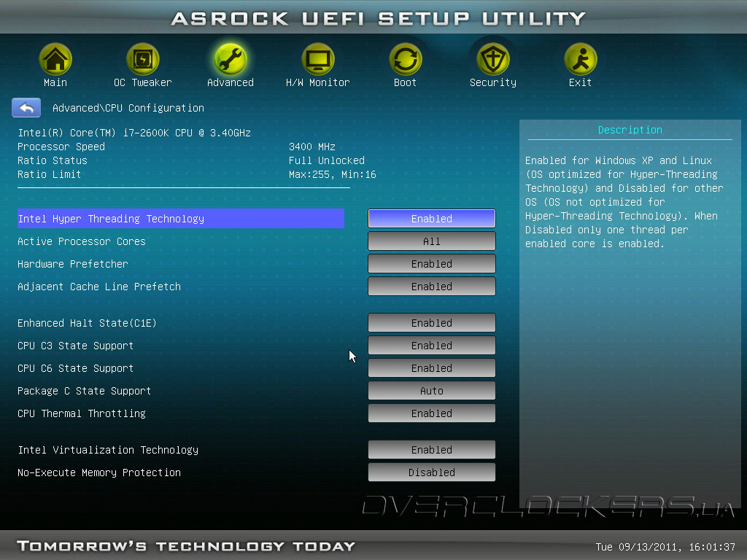Open the Boot refresh-arrows icon
The width and height of the screenshot is (747, 560).
[406, 59]
